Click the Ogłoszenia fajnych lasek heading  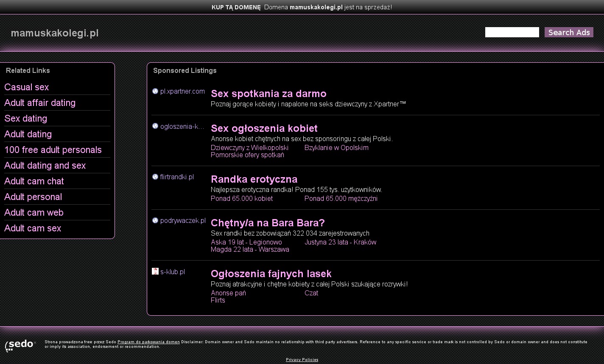pos(271,274)
